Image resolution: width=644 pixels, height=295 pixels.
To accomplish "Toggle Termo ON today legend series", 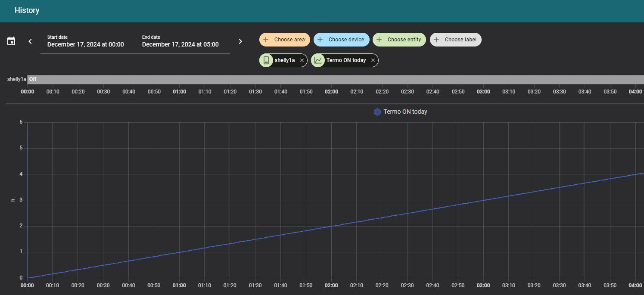I will (405, 112).
